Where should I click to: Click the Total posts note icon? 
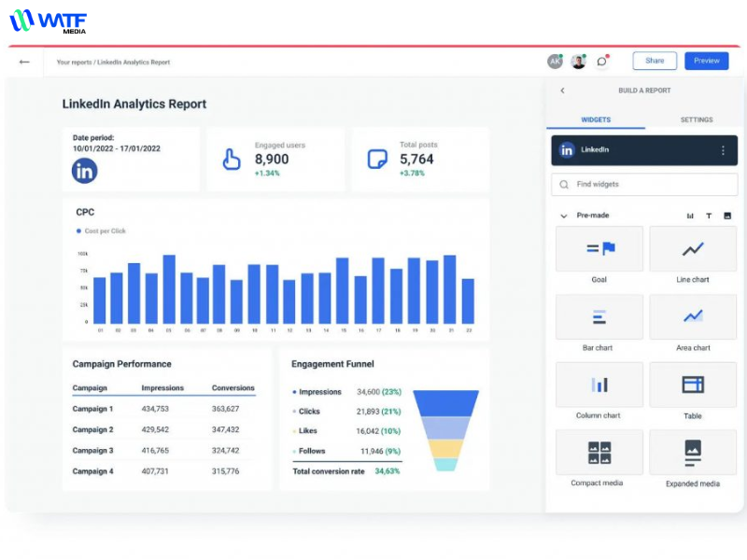click(377, 159)
